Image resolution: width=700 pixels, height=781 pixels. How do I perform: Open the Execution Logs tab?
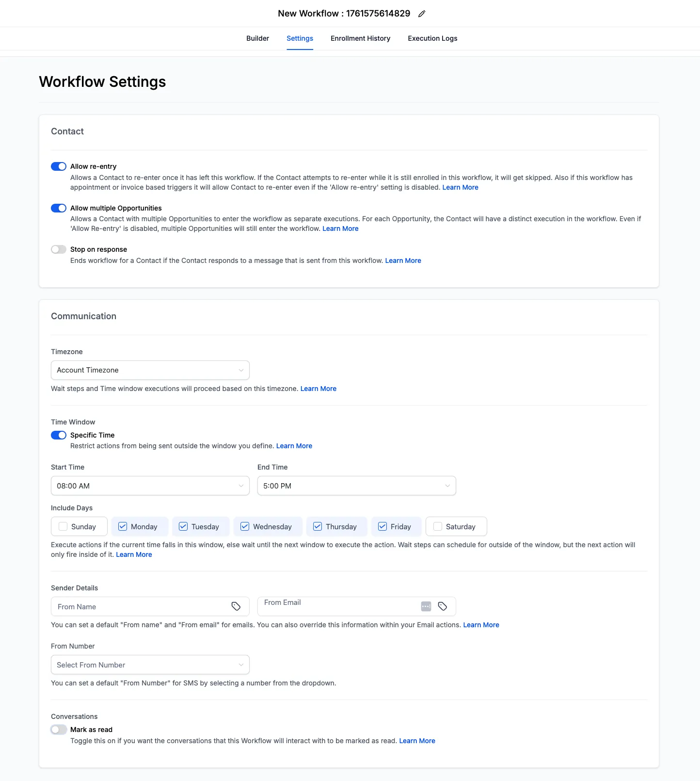(432, 38)
